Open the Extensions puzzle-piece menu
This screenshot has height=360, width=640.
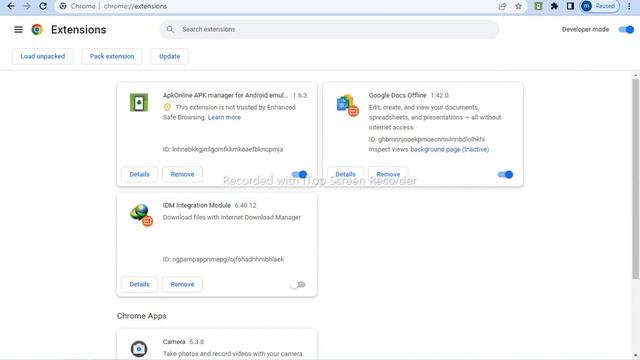click(554, 6)
